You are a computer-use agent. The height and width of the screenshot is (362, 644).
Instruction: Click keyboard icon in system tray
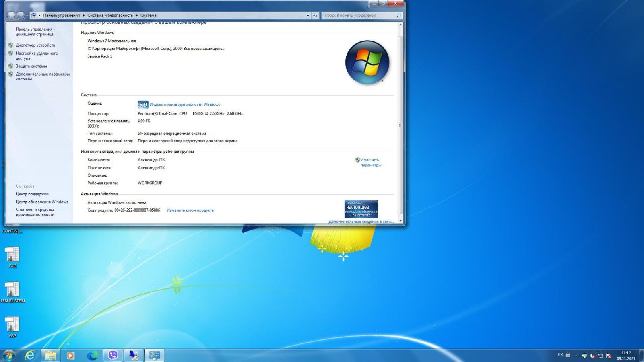[x=568, y=355]
